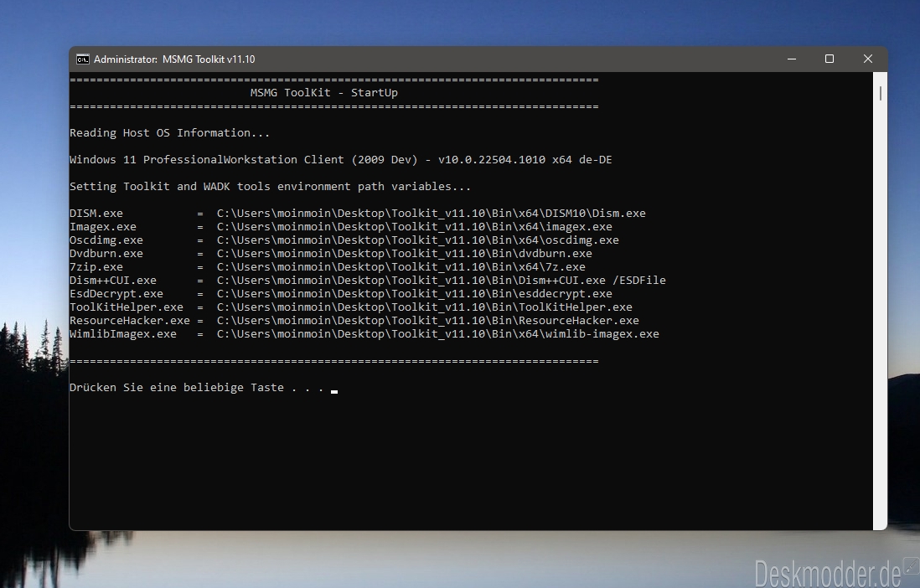The image size is (920, 588).
Task: Click the 'WimlibImagex.exe' label
Action: coord(122,334)
